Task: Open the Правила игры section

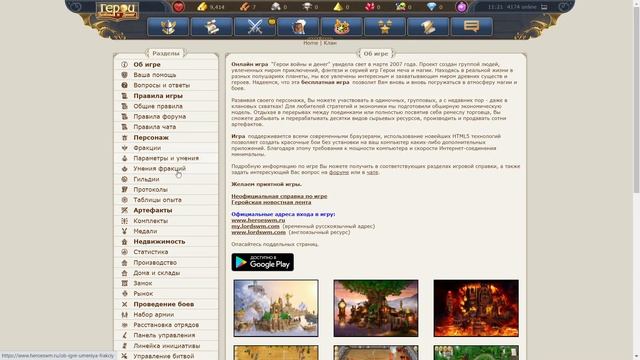Action: point(158,96)
